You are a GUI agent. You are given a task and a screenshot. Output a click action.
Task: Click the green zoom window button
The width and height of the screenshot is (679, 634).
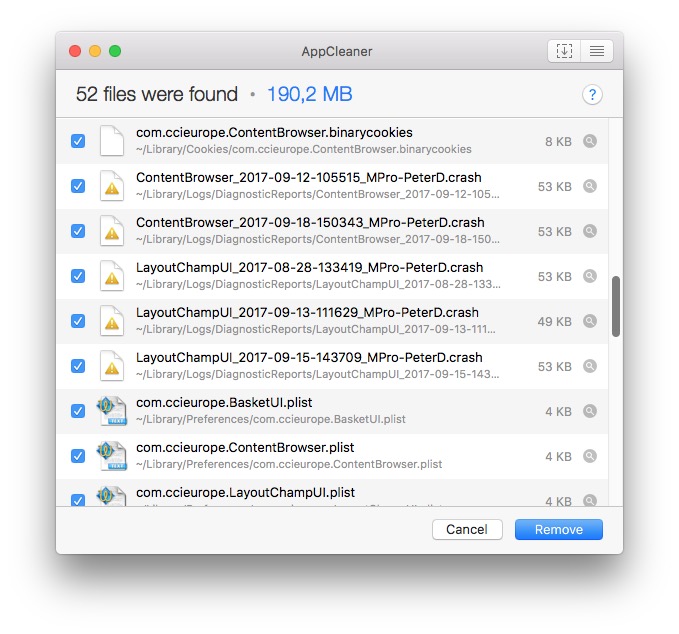coord(115,51)
